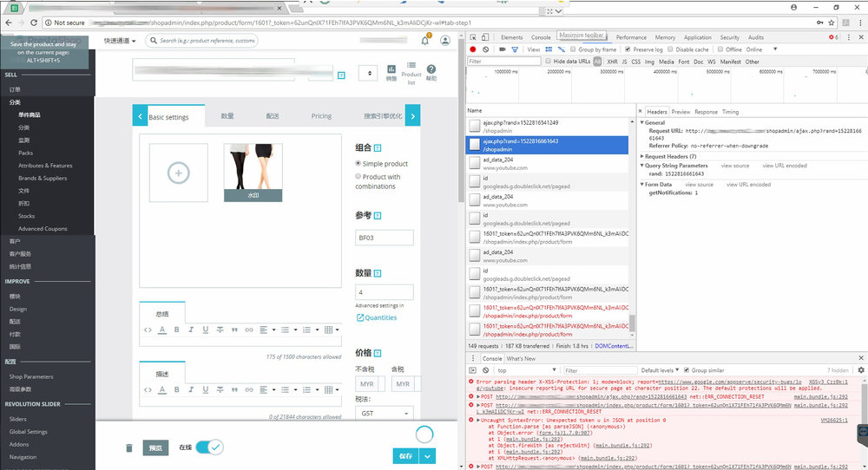Toggle the DevTools device toolbar icon

pos(485,37)
